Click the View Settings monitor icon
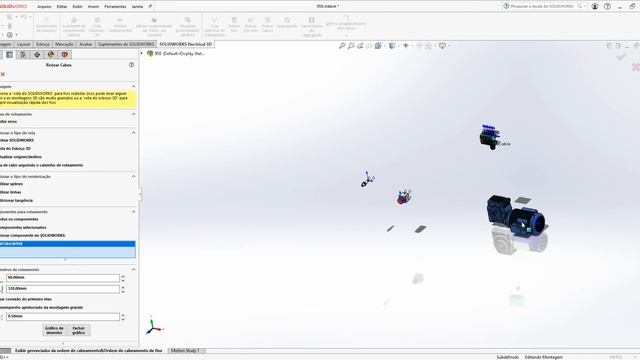Screen dimensions: 640x360 [442, 46]
